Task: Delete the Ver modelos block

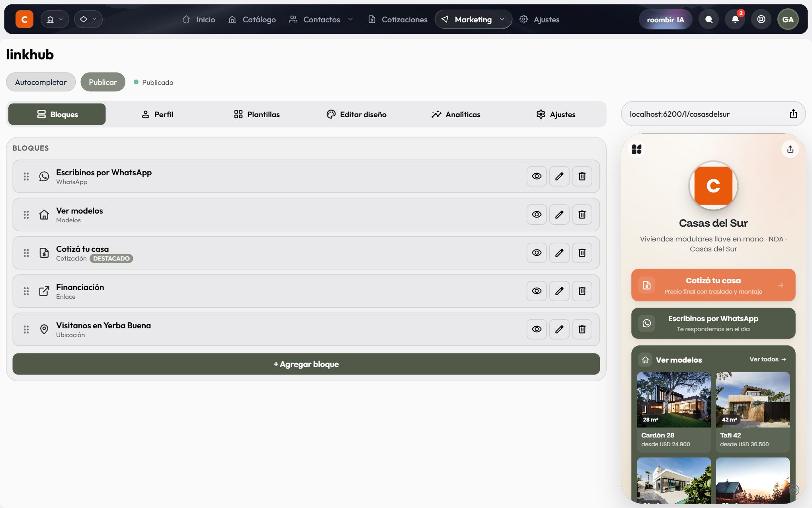Action: coord(582,214)
